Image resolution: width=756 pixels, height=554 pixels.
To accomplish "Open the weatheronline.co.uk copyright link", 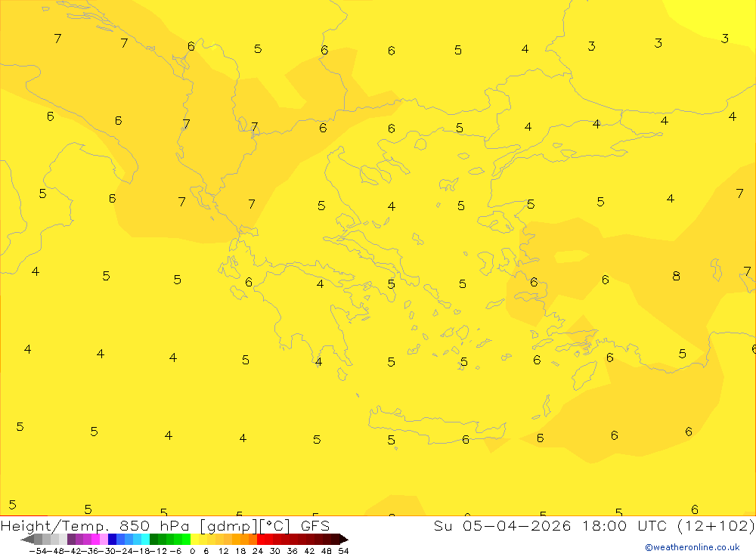I will [x=692, y=547].
